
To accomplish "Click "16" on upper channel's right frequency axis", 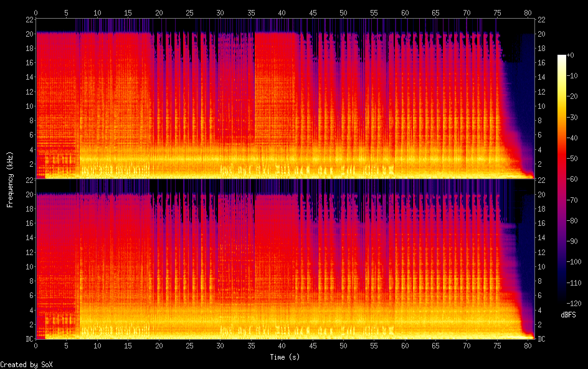I will 541,63.
